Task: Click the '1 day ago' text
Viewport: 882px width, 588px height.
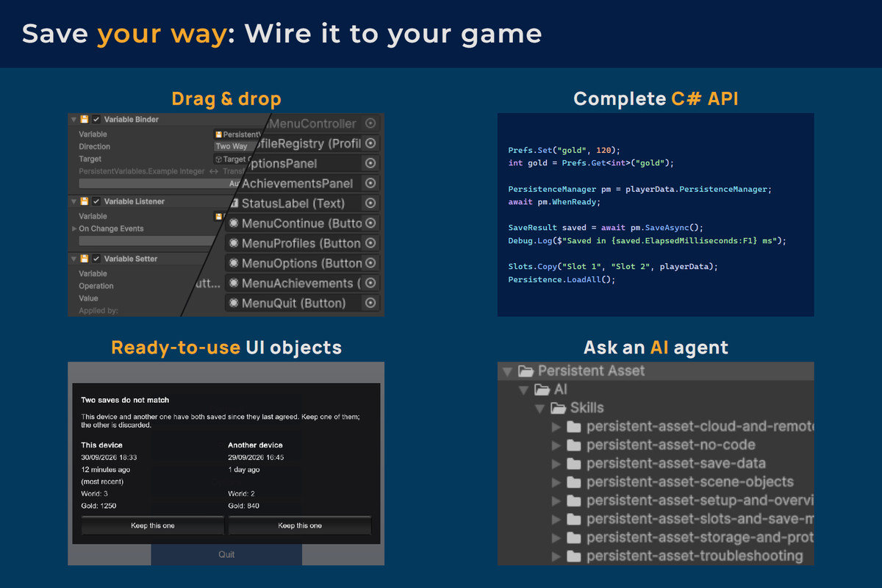Action: pyautogui.click(x=243, y=469)
